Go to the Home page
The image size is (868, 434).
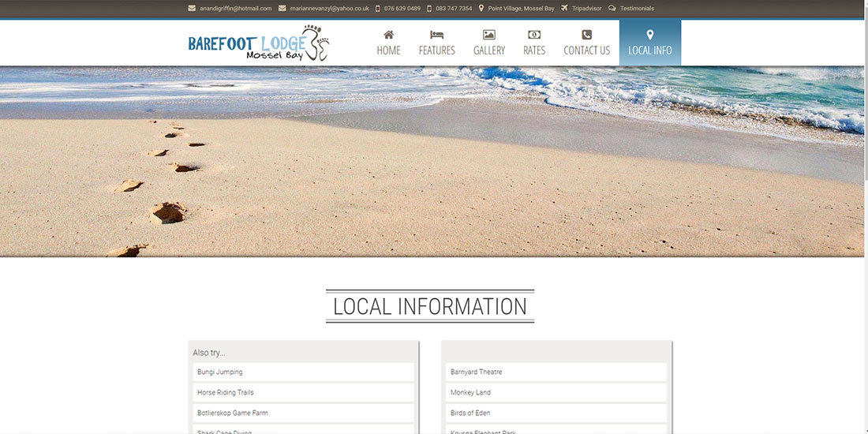388,43
